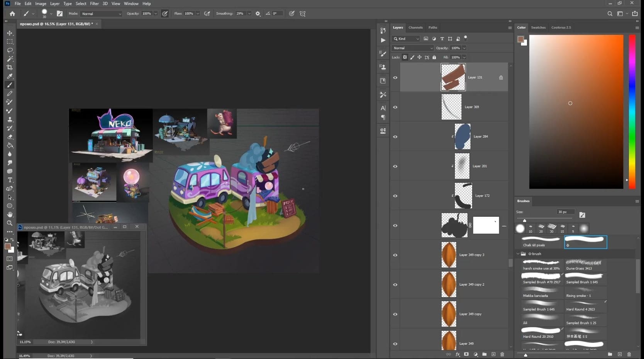Image resolution: width=644 pixels, height=359 pixels.
Task: Select the Type tool
Action: pos(10,180)
